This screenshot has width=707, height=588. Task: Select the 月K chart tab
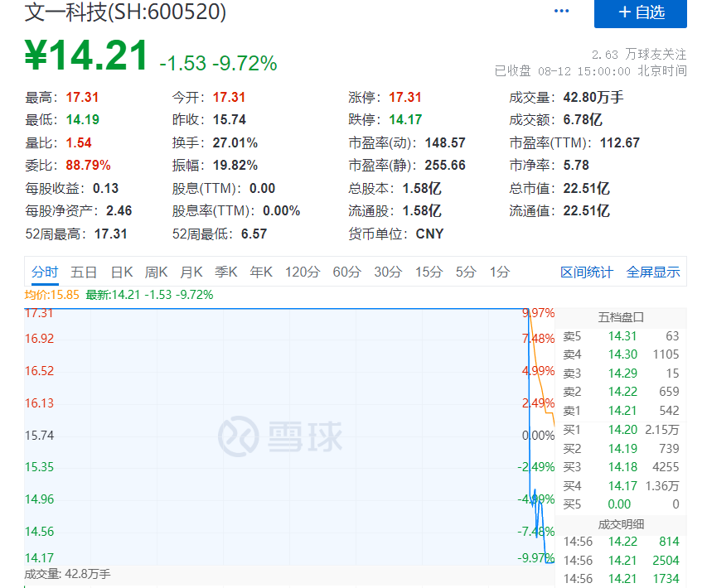pos(191,272)
